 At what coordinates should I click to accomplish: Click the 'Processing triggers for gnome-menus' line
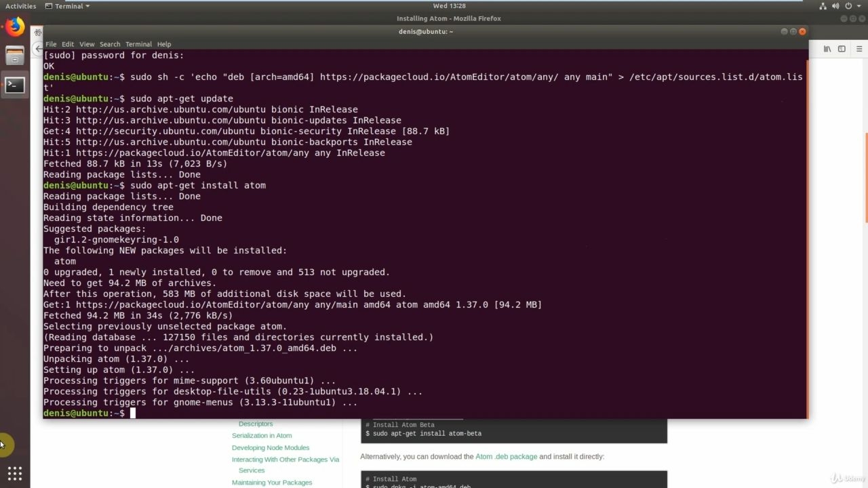pyautogui.click(x=201, y=403)
